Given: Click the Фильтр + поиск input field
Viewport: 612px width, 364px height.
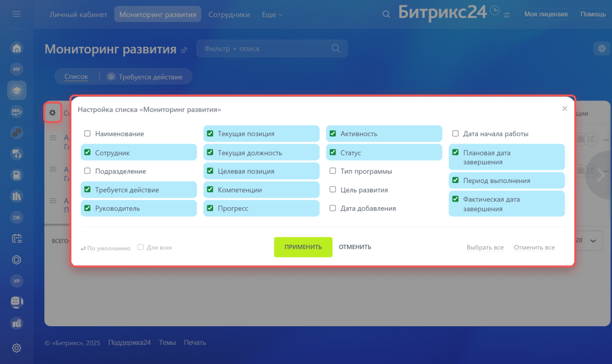Looking at the screenshot, I should point(264,49).
